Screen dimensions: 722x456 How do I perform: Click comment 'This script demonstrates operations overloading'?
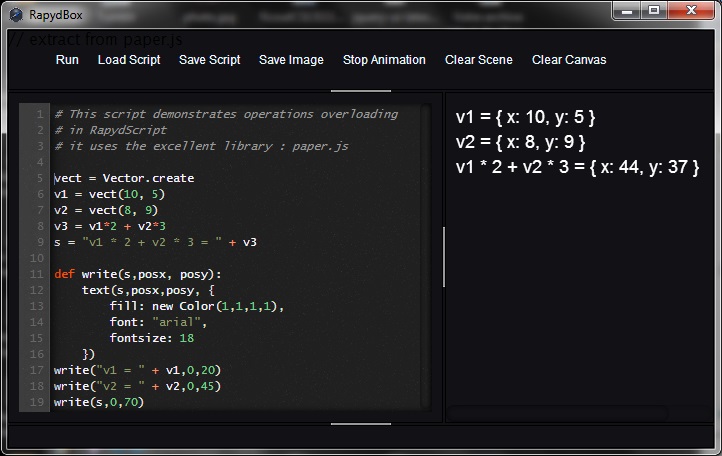coord(226,114)
